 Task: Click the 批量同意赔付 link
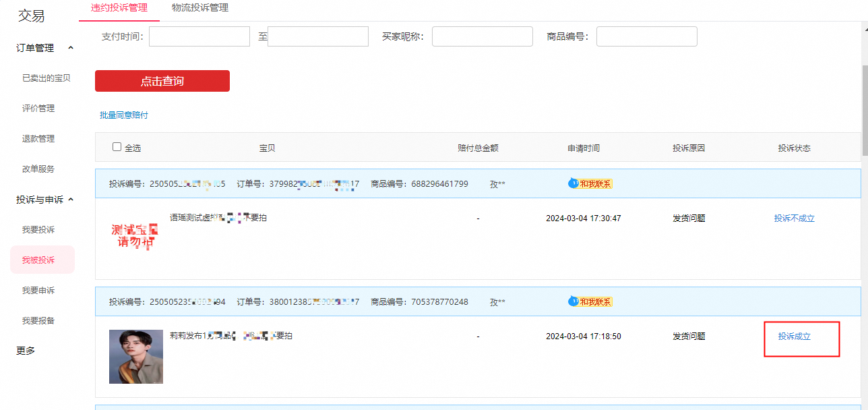124,115
